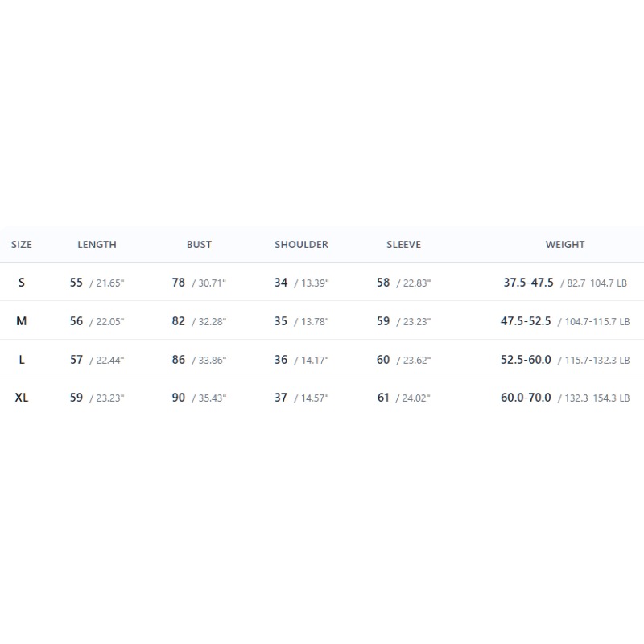Image resolution: width=644 pixels, height=644 pixels.
Task: Click the BUST column header
Action: click(199, 245)
